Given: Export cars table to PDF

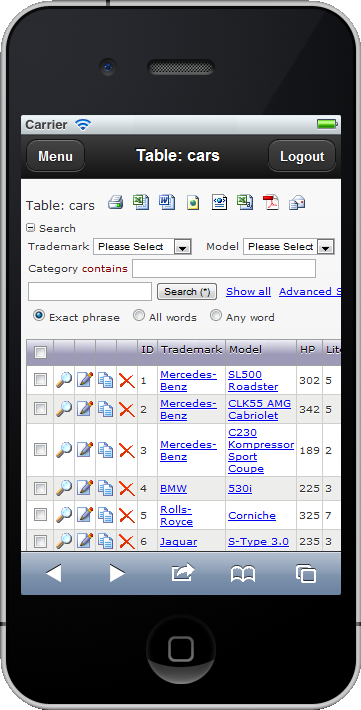Looking at the screenshot, I should pyautogui.click(x=271, y=202).
